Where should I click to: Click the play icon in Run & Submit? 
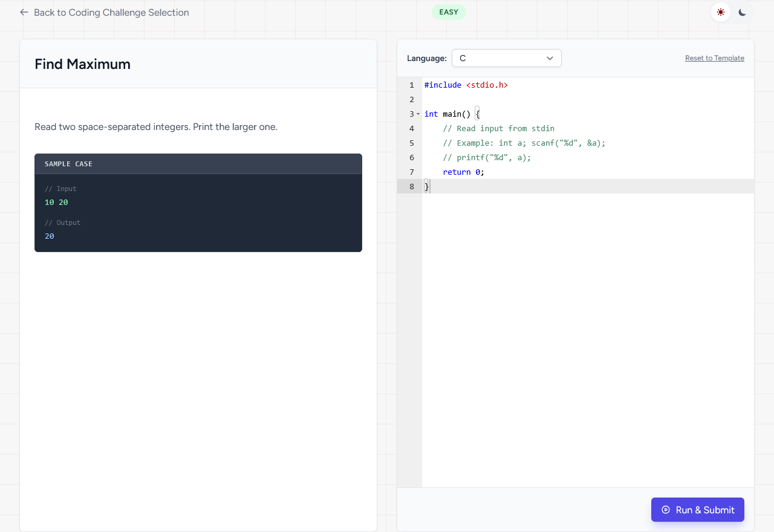pyautogui.click(x=666, y=510)
